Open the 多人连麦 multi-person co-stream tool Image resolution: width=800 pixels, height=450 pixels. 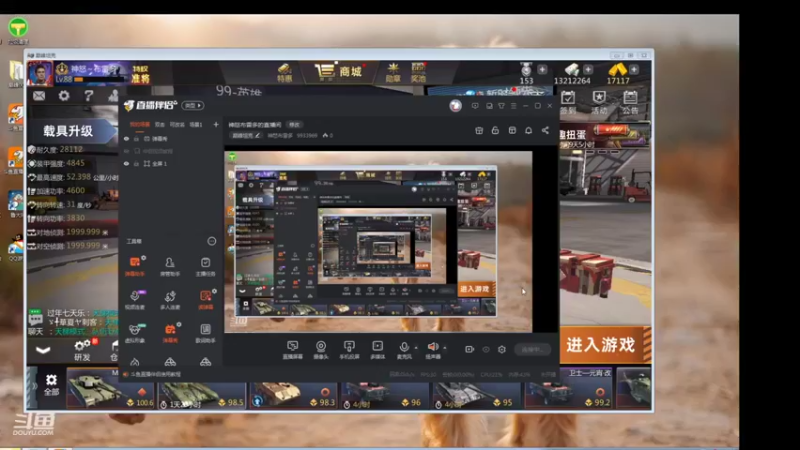[170, 299]
